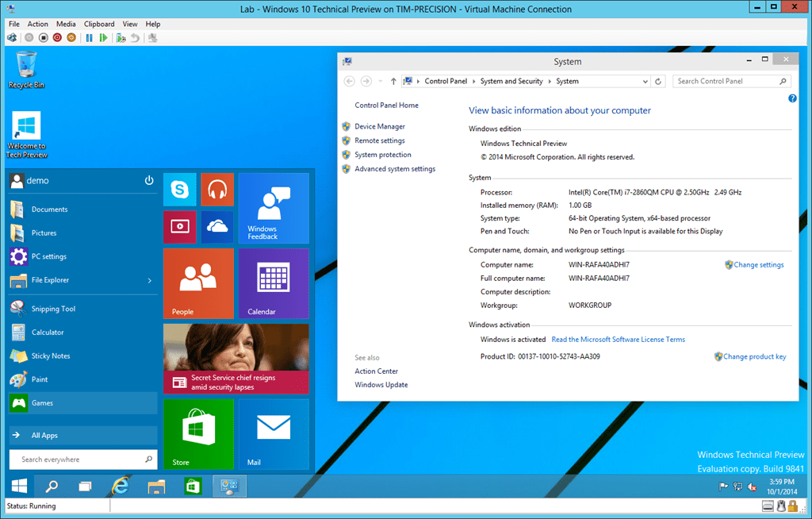Image resolution: width=812 pixels, height=519 pixels.
Task: Open Recycle Bin desktop icon
Action: point(26,70)
